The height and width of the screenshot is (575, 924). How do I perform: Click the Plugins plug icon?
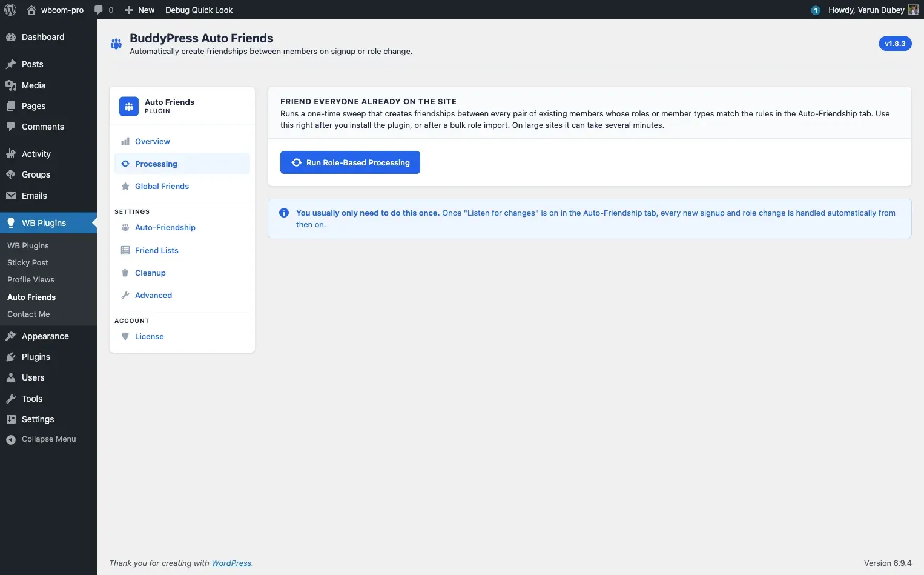11,357
